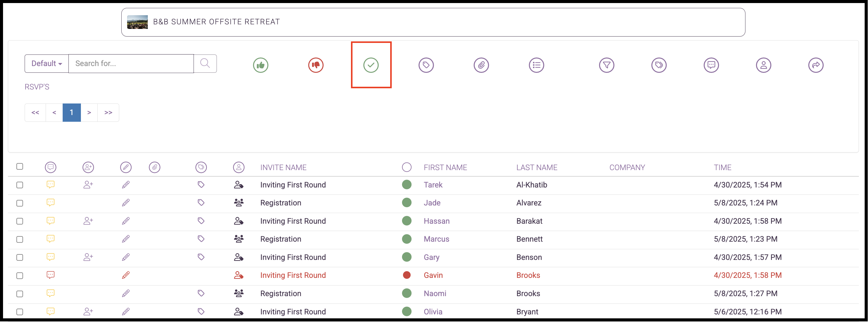Viewport: 868px width, 322px height.
Task: Click tag icon in Naomi Brooks row
Action: click(x=201, y=293)
